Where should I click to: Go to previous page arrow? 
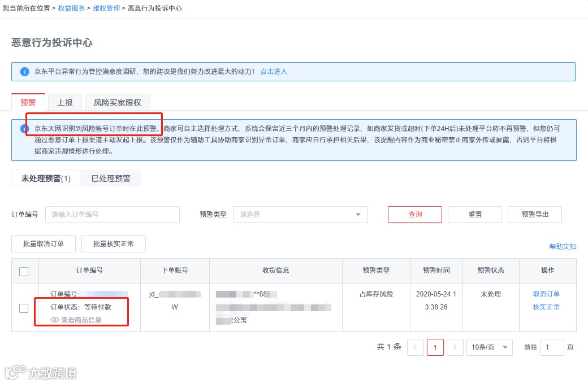click(x=415, y=347)
